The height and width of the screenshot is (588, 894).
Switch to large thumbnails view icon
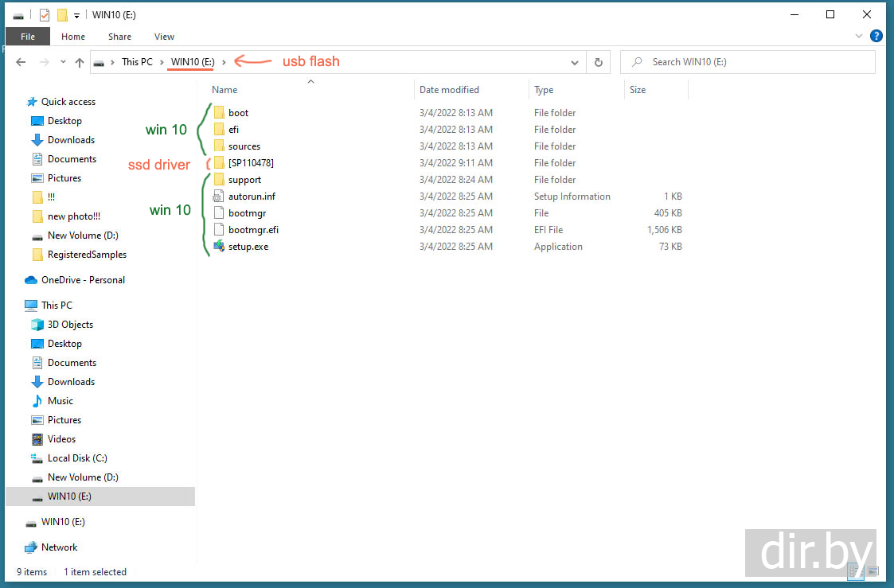click(x=873, y=571)
